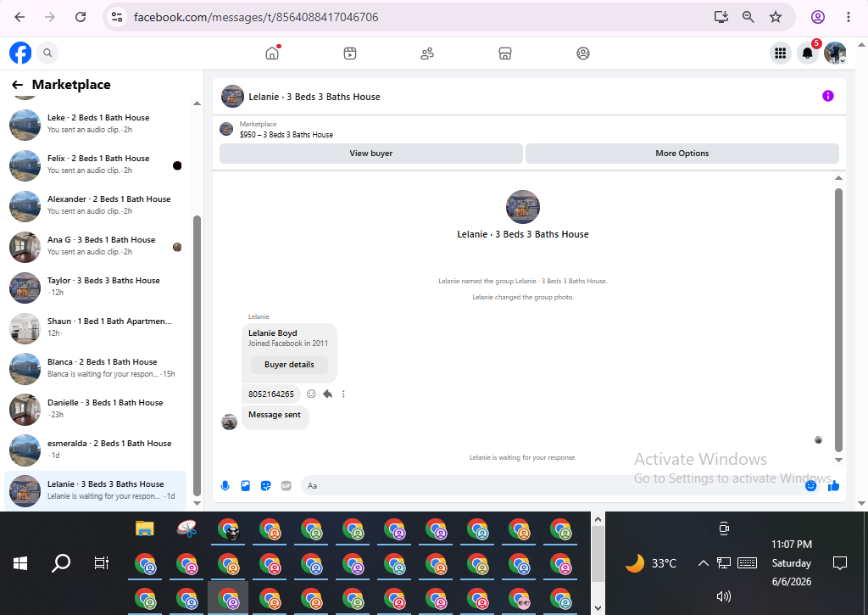Click the Buyer details button

pyautogui.click(x=289, y=365)
